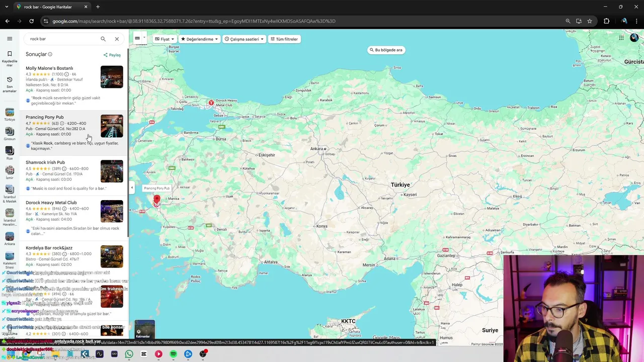Open the Katmanlar layers thumbnail

pyautogui.click(x=144, y=330)
